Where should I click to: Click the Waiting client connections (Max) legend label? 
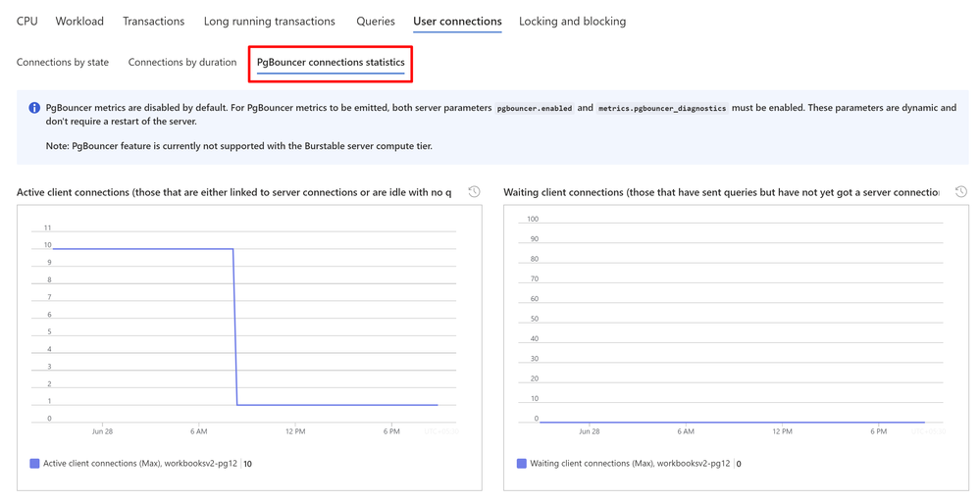[630, 464]
